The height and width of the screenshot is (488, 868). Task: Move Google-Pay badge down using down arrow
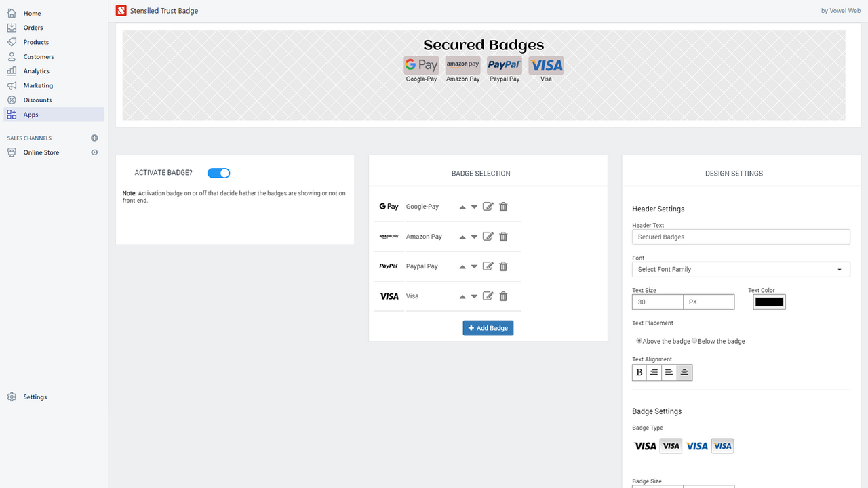click(x=473, y=206)
